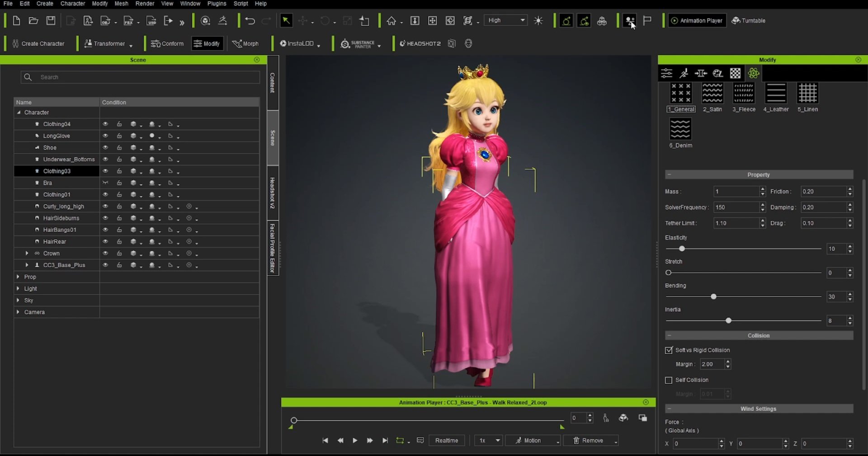Image resolution: width=868 pixels, height=456 pixels.
Task: Jump to the first frame
Action: click(x=325, y=441)
